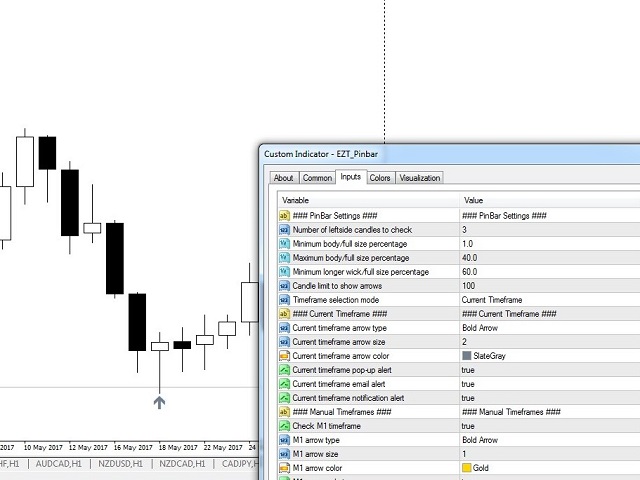The height and width of the screenshot is (480, 640).
Task: Click the PinBar Settings row string icon
Action: click(284, 216)
